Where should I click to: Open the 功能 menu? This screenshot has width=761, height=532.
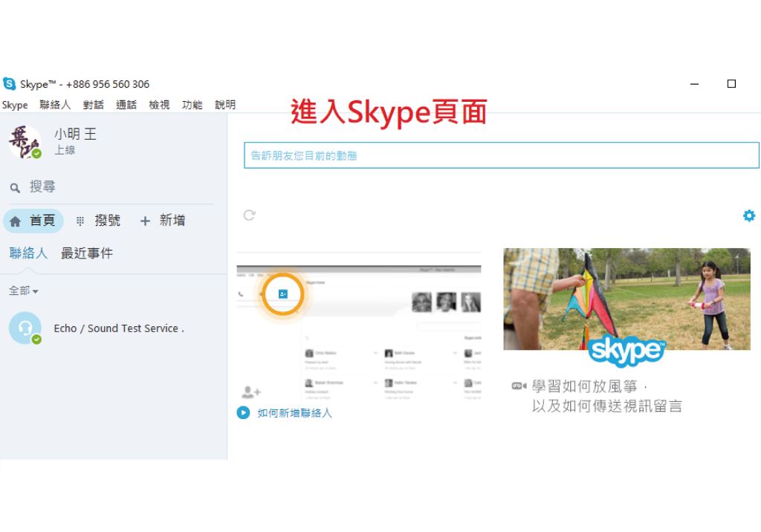point(192,105)
